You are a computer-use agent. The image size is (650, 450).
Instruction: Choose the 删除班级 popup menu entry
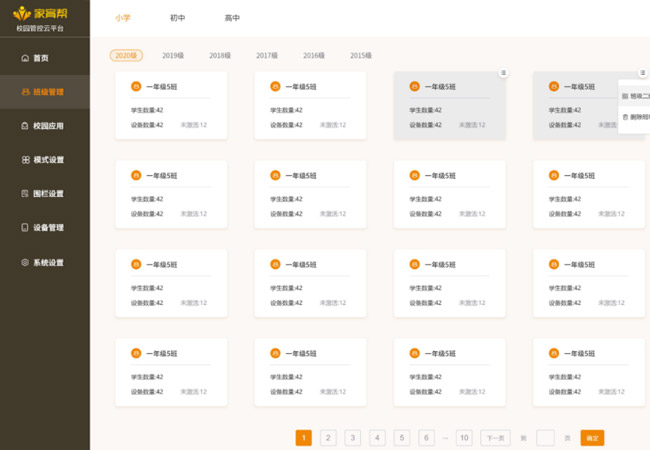point(635,117)
